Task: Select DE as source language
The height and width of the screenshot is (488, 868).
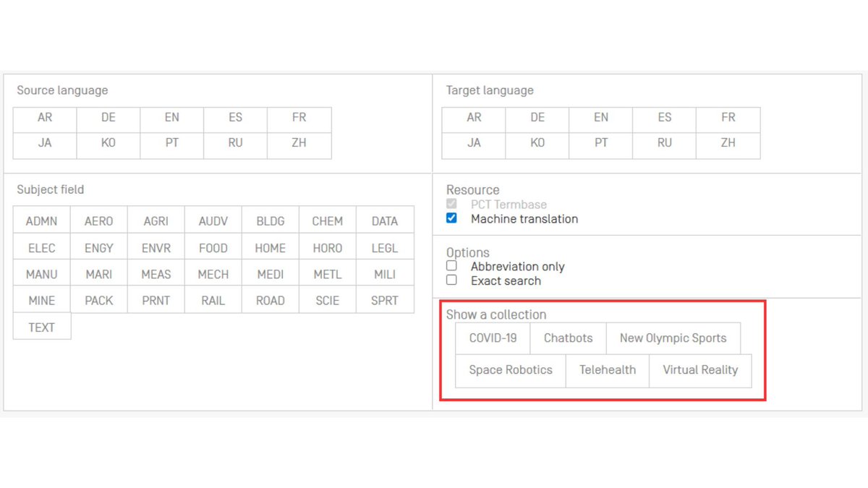Action: (x=109, y=120)
